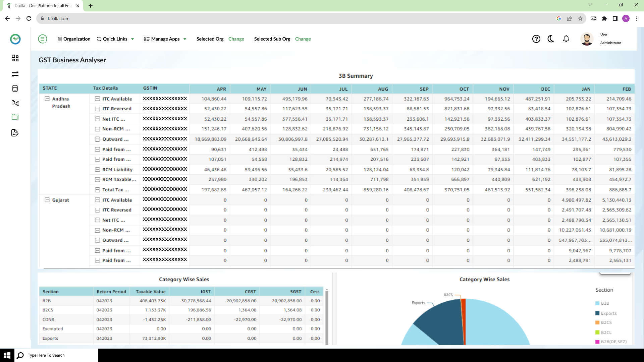Open the Google icon in address bar
This screenshot has height=362, width=644.
559,19
